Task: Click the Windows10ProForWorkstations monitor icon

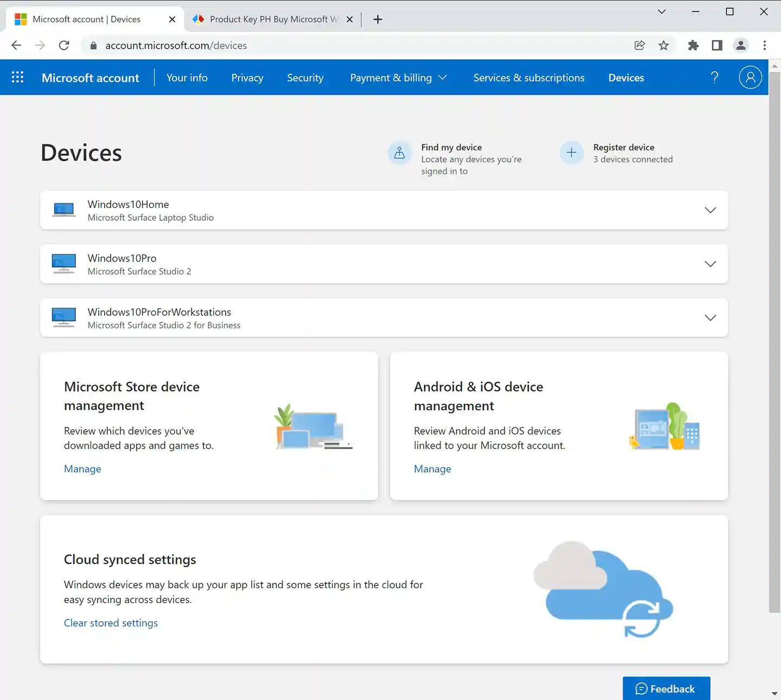Action: tap(64, 317)
